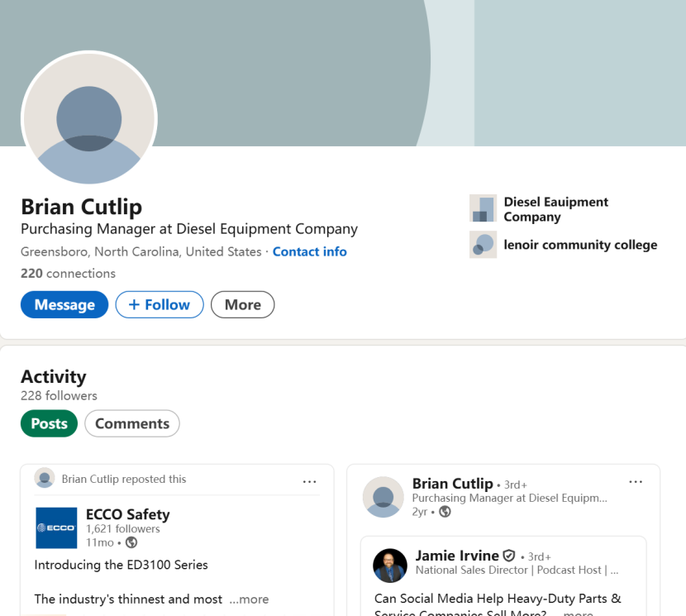The height and width of the screenshot is (616, 686).
Task: Open three-dot menu on Brian Cutlip's post
Action: 635,481
